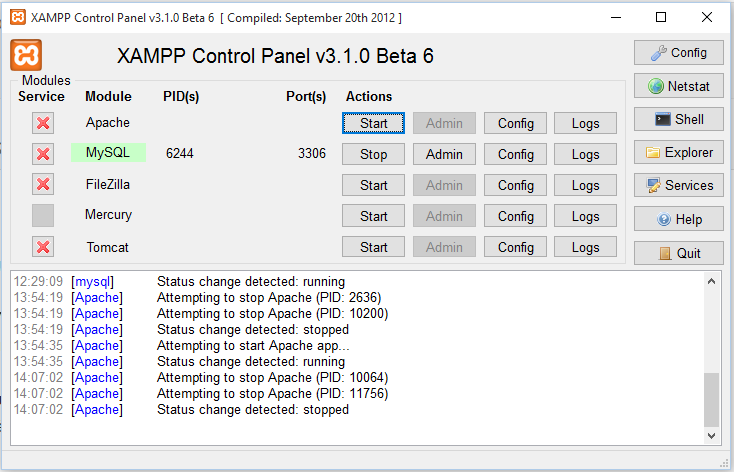Toggle the Apache service install checkbox
The width and height of the screenshot is (734, 472).
click(x=43, y=123)
